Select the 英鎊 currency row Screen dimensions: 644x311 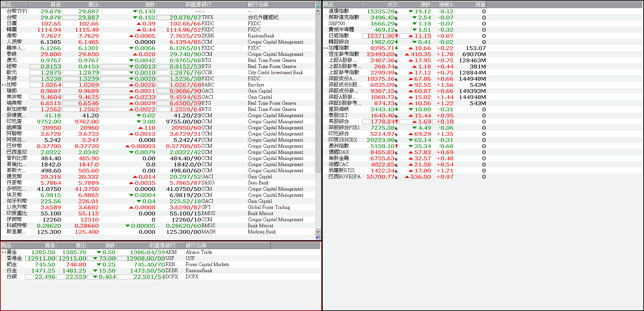point(158,79)
